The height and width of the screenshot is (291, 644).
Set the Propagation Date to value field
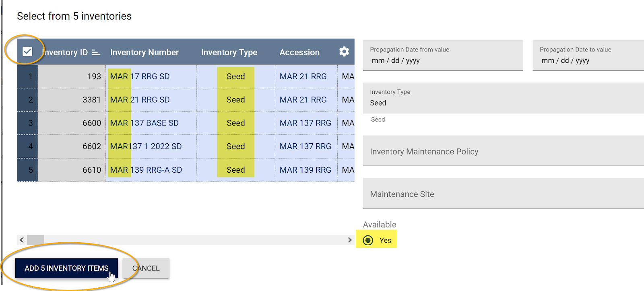(x=588, y=56)
